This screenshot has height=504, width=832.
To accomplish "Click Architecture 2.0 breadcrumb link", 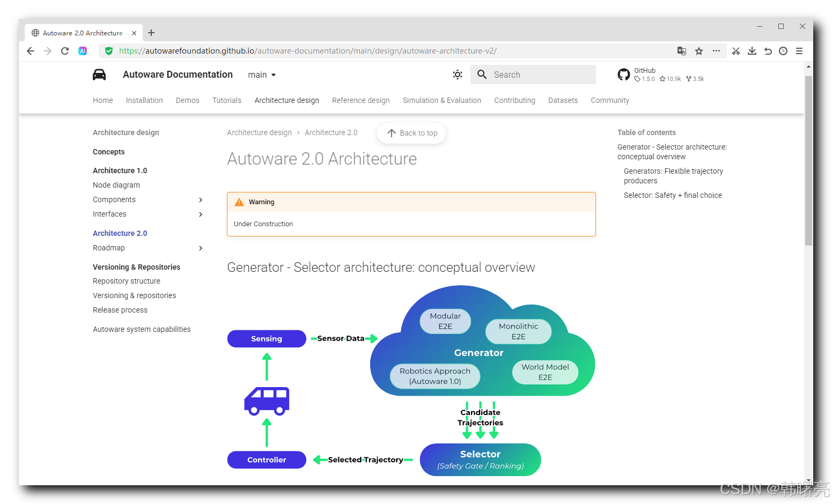I will (x=331, y=132).
